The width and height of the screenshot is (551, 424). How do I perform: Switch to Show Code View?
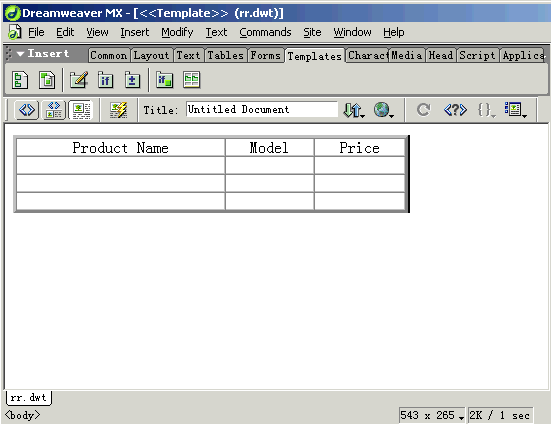27,110
